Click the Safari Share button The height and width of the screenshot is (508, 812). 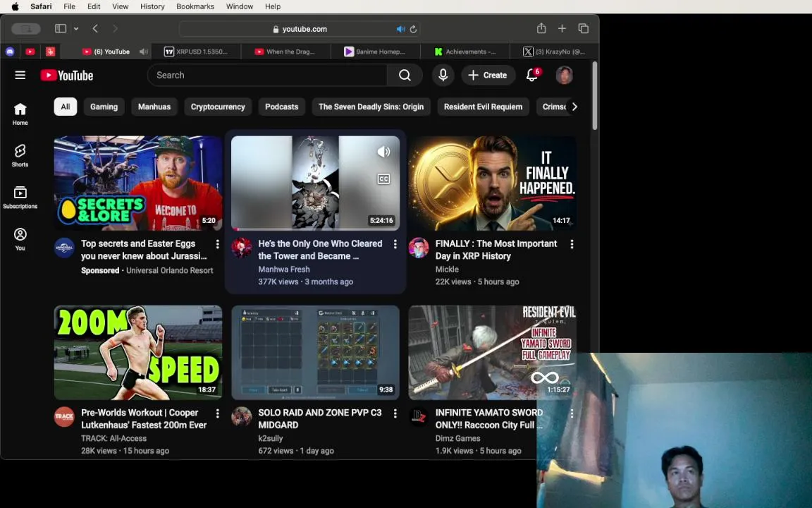click(541, 28)
